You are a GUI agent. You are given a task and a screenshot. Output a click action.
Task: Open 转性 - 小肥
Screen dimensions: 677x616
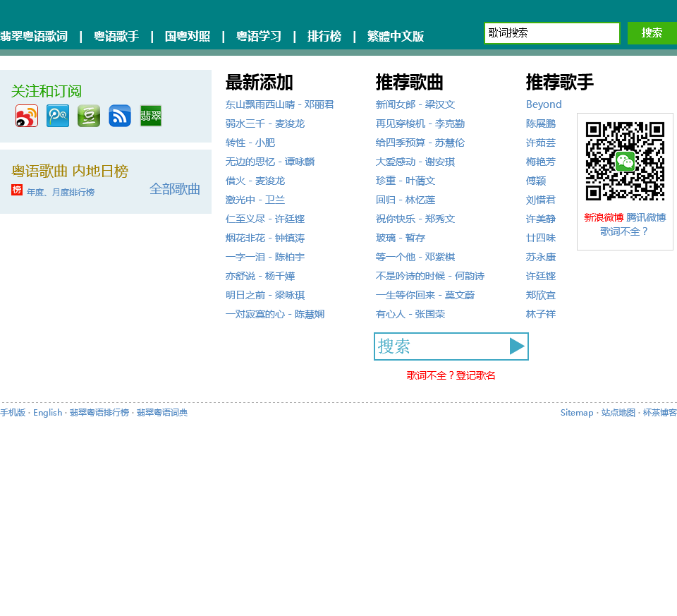(x=250, y=143)
